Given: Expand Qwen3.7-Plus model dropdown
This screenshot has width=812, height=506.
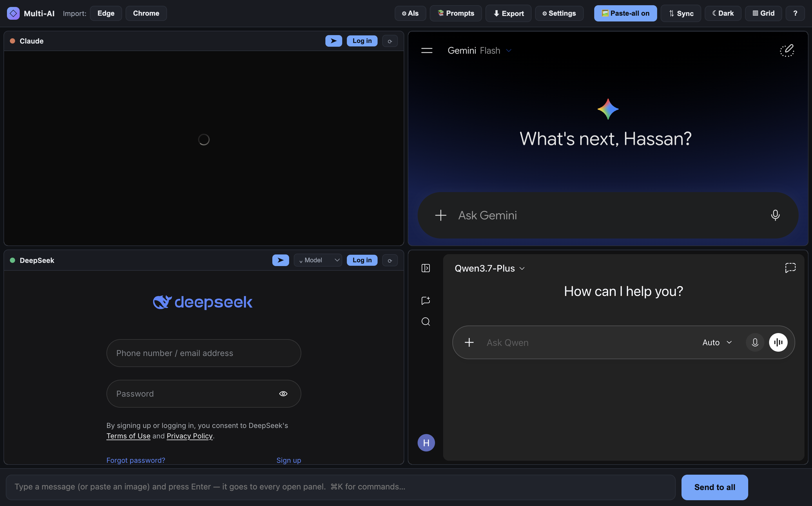Looking at the screenshot, I should click(x=489, y=268).
